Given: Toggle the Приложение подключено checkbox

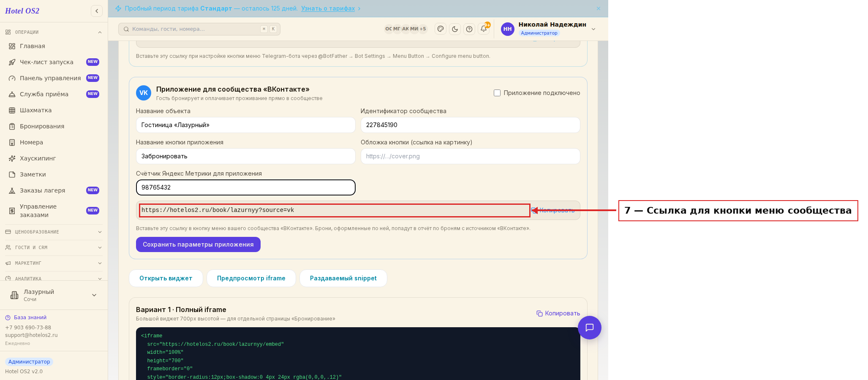Looking at the screenshot, I should pos(497,93).
